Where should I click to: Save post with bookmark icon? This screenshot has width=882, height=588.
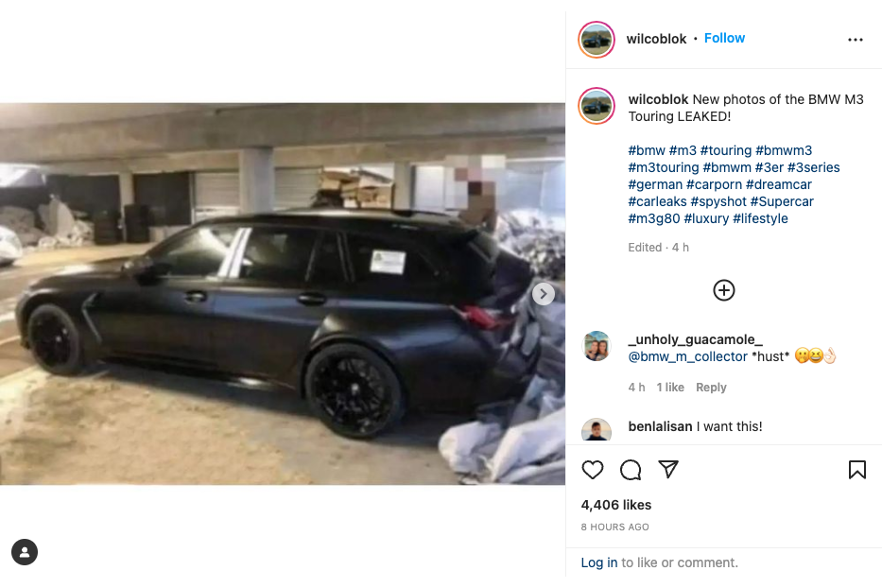click(856, 470)
